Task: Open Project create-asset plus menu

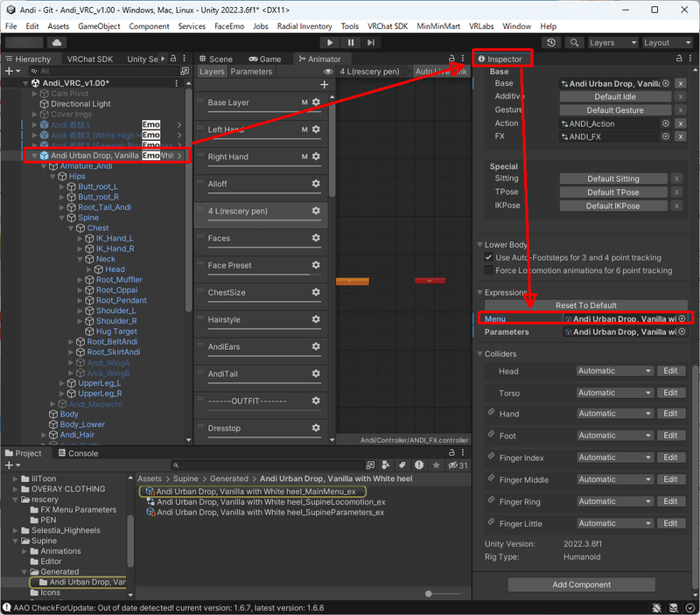Action: point(12,465)
